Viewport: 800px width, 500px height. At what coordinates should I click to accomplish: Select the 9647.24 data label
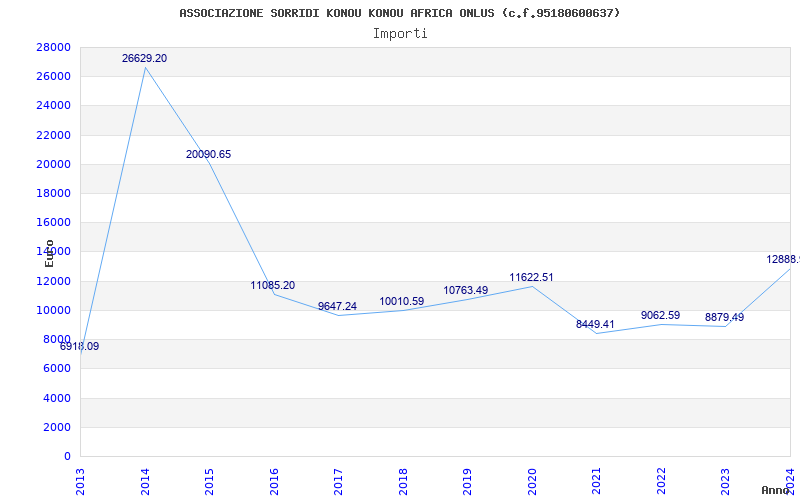click(337, 306)
